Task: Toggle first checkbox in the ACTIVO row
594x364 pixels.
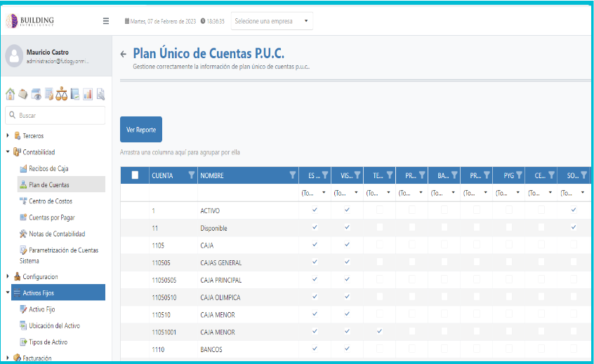Action: point(315,210)
